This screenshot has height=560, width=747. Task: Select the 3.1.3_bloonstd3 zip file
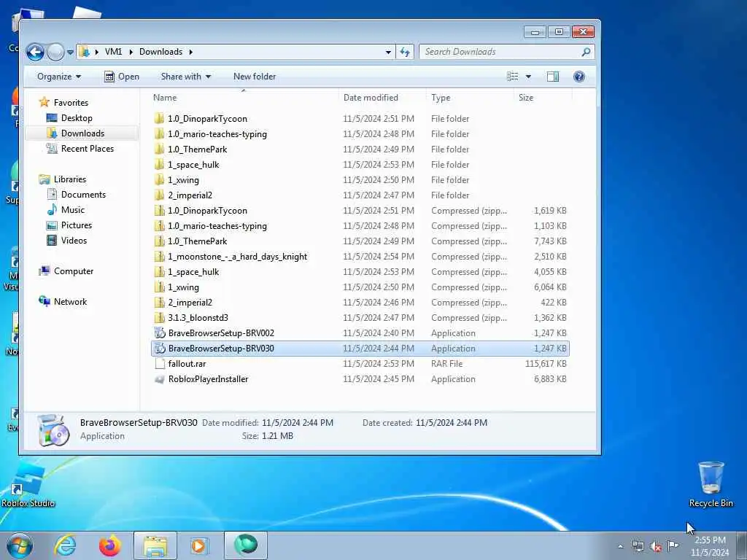point(360,317)
